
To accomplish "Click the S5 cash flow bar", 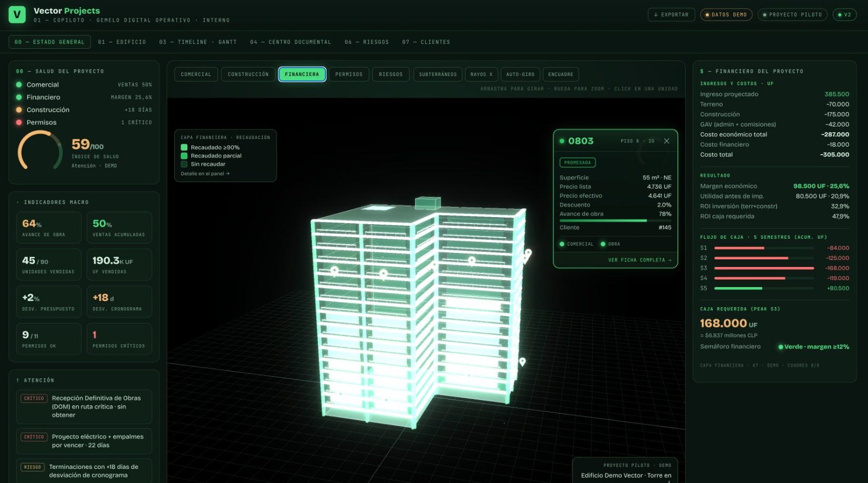I will point(764,288).
